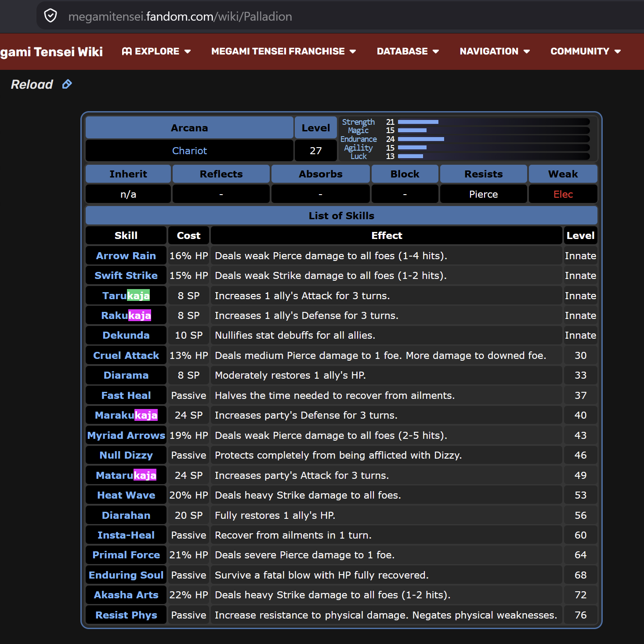644x644 pixels.
Task: Open the Myriad Arrows skill link
Action: tap(126, 435)
